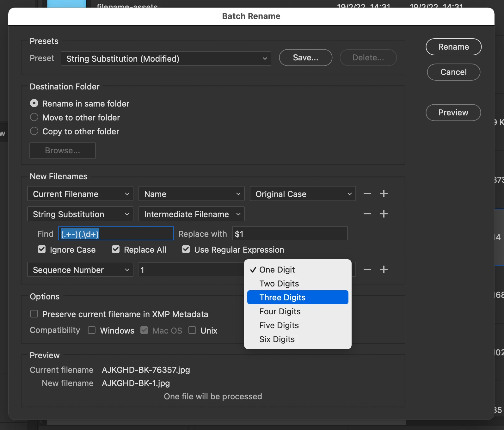Click the Browse... button
The image size is (504, 430).
(63, 150)
